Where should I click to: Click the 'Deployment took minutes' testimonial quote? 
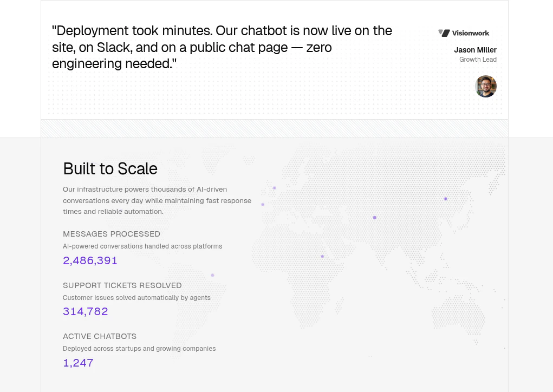222,47
